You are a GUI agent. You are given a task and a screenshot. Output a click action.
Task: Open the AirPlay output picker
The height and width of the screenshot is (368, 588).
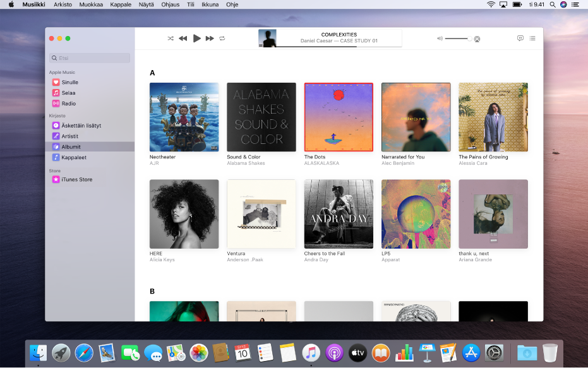(477, 39)
